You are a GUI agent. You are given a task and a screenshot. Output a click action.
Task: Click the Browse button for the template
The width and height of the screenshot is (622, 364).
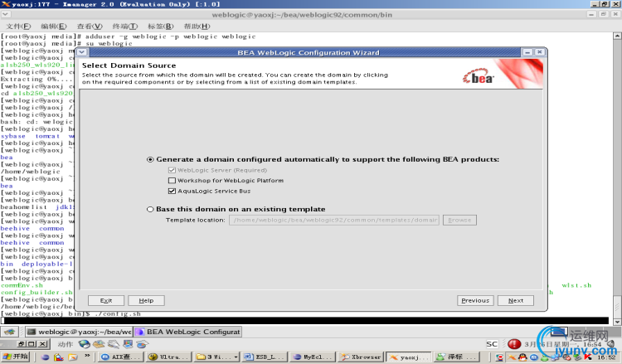459,220
